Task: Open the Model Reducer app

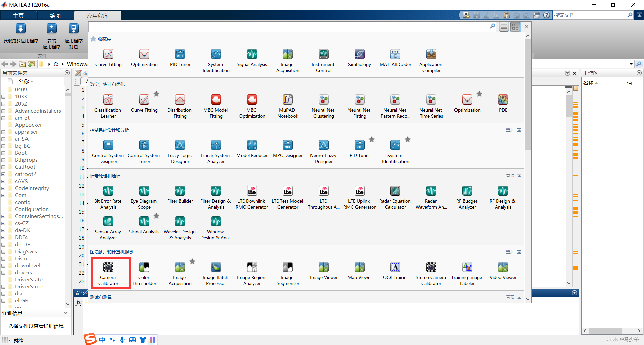Action: coord(252,149)
